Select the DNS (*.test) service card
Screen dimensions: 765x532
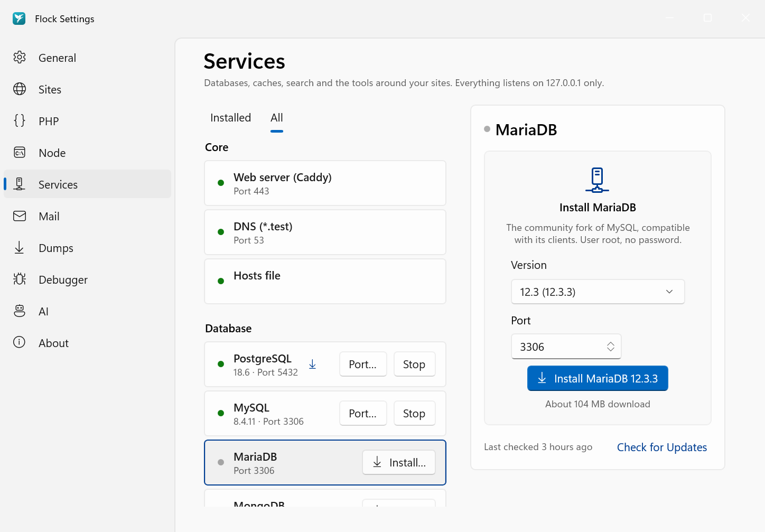pos(325,232)
